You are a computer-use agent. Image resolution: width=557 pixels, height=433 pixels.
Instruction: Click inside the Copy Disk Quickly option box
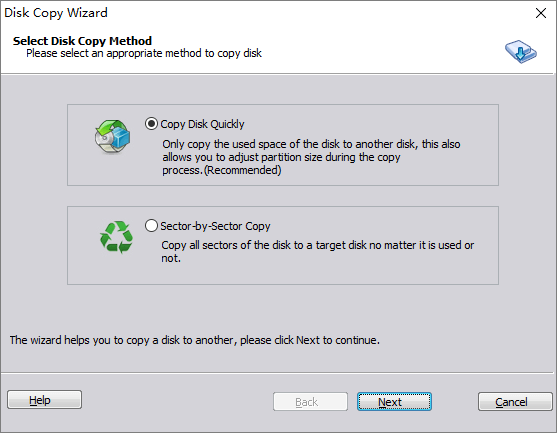[283, 145]
